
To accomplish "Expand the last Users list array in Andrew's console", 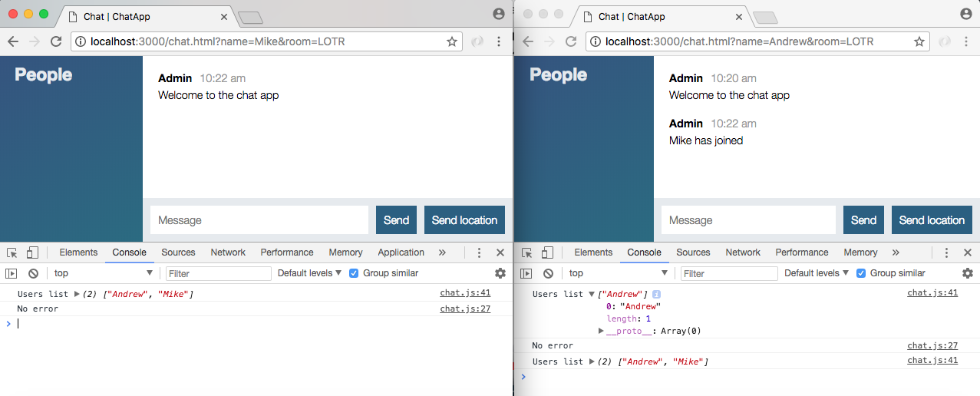I will click(x=592, y=361).
